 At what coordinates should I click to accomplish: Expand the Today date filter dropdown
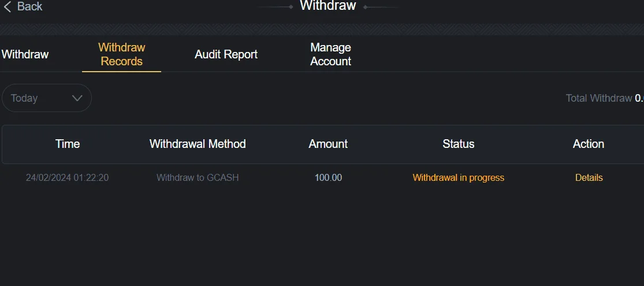pos(47,98)
